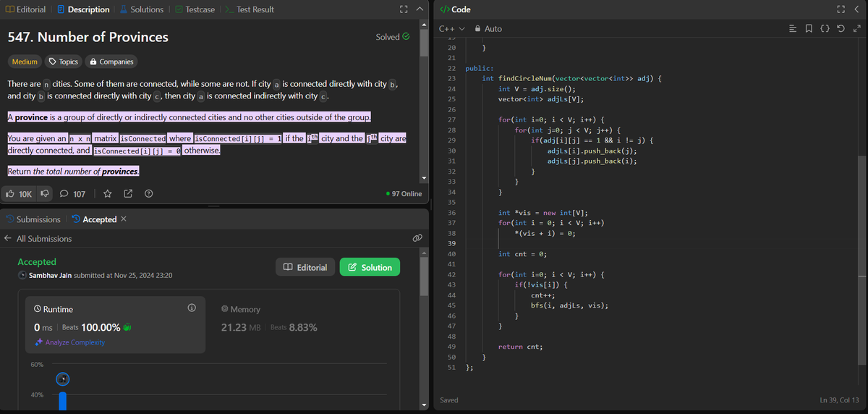This screenshot has width=868, height=414.
Task: Open Analyze Complexity link
Action: [69, 342]
